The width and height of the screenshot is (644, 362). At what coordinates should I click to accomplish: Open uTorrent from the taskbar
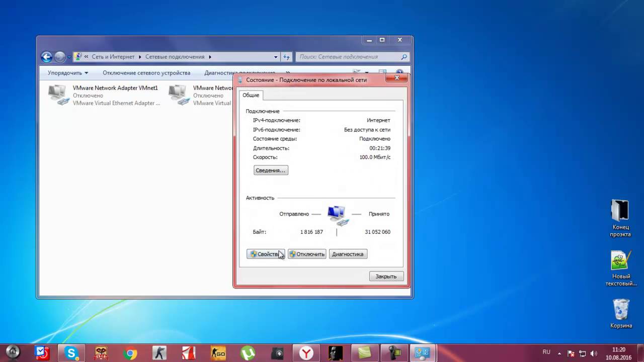248,353
